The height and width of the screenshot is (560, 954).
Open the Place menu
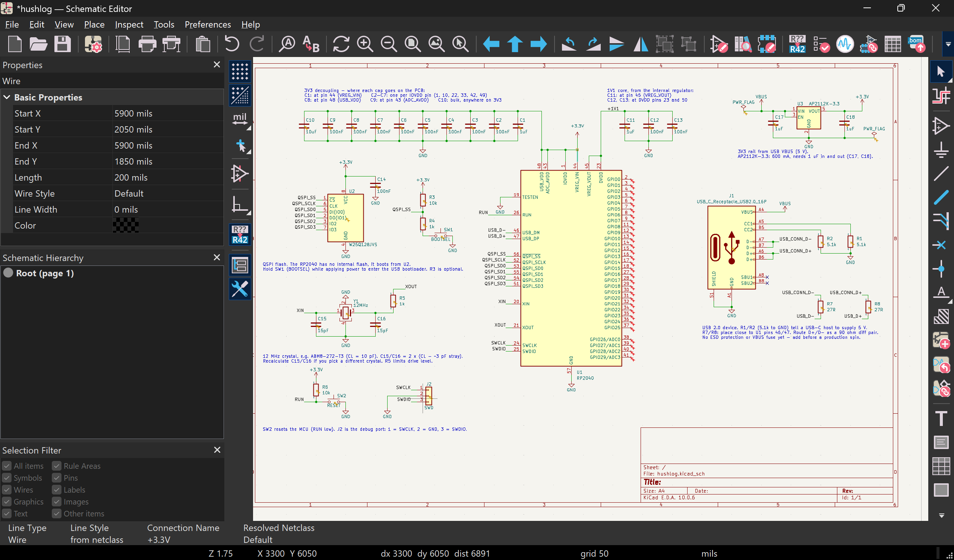94,25
